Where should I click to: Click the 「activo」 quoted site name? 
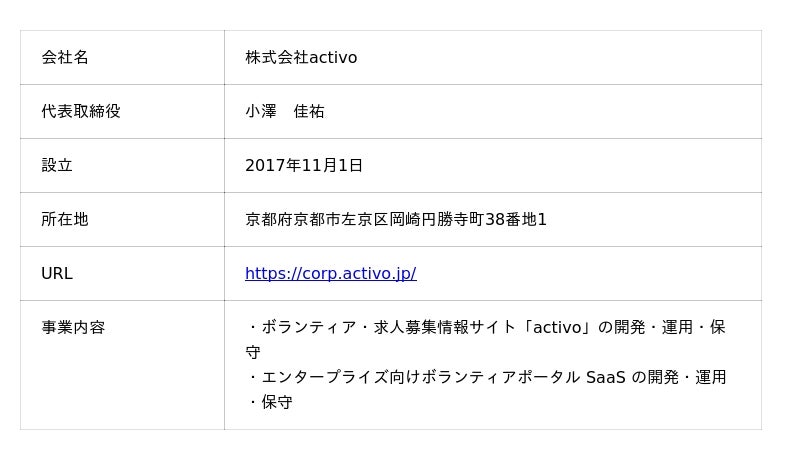557,327
